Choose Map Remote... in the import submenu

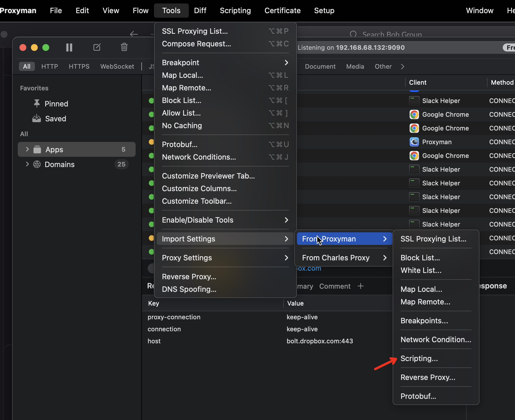pyautogui.click(x=436, y=302)
